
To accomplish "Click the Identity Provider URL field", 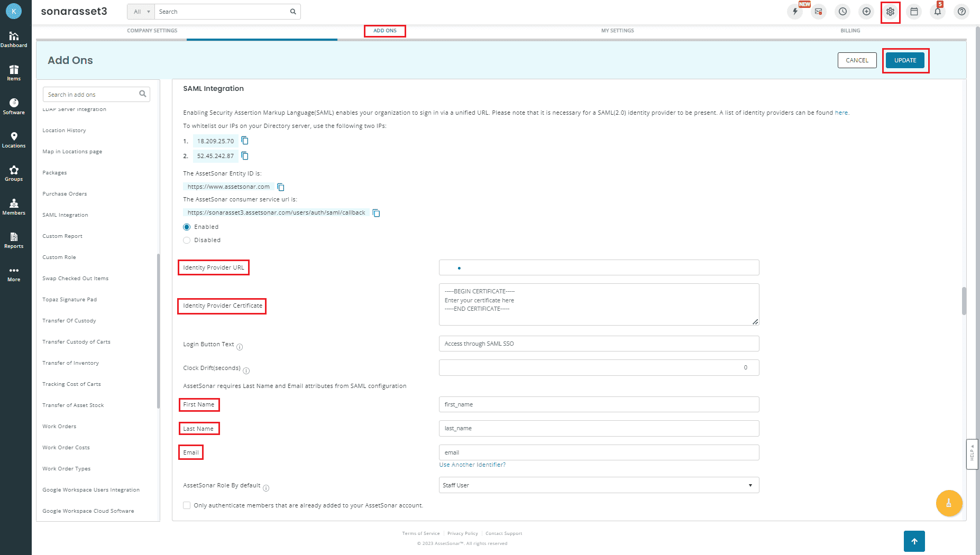I will [x=599, y=267].
